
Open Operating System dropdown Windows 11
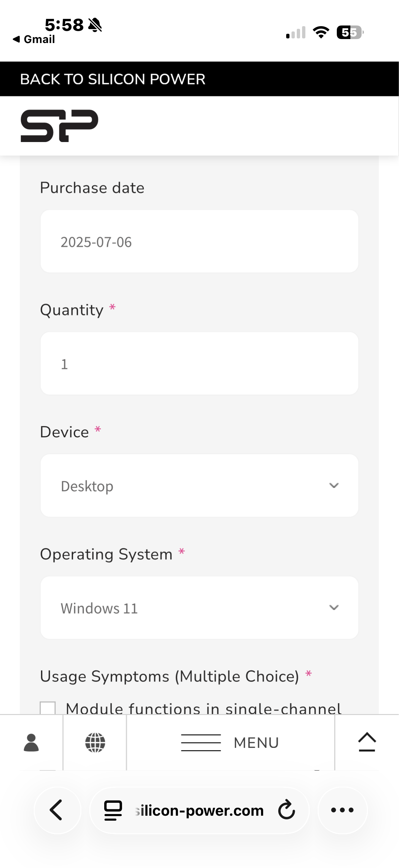199,607
